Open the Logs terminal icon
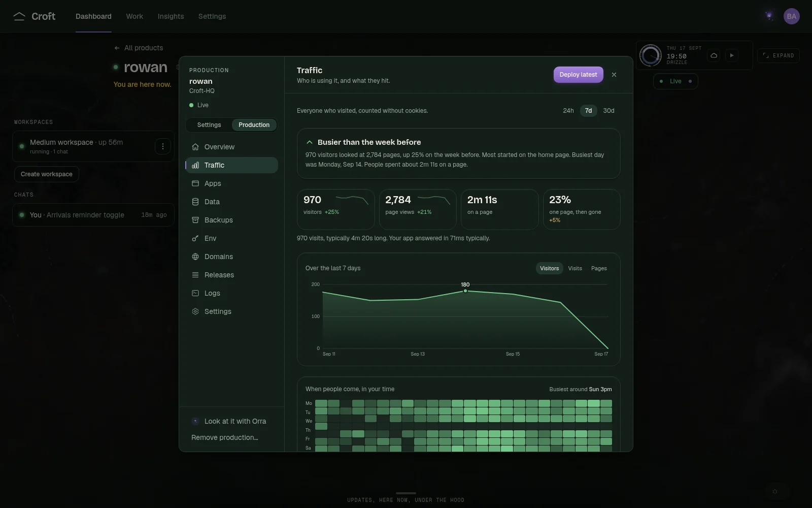This screenshot has height=508, width=812. [195, 293]
